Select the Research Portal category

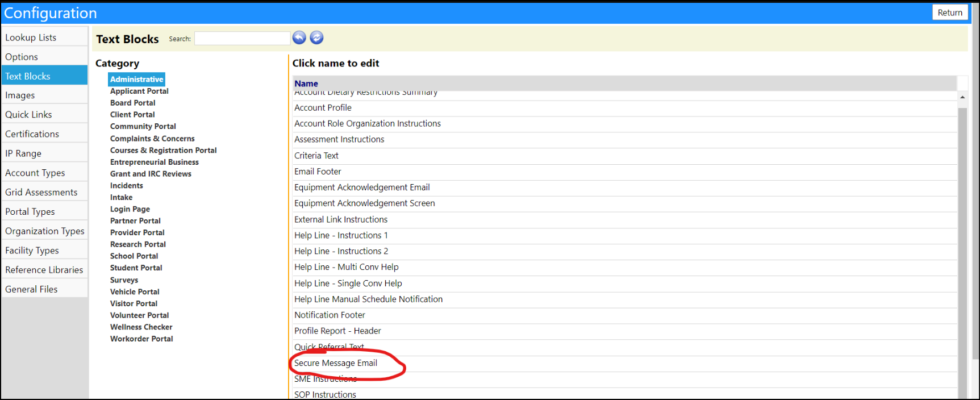137,244
